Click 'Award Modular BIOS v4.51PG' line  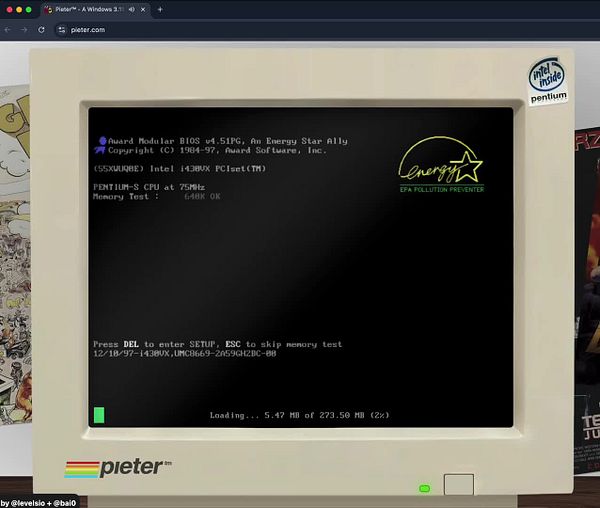(x=228, y=141)
